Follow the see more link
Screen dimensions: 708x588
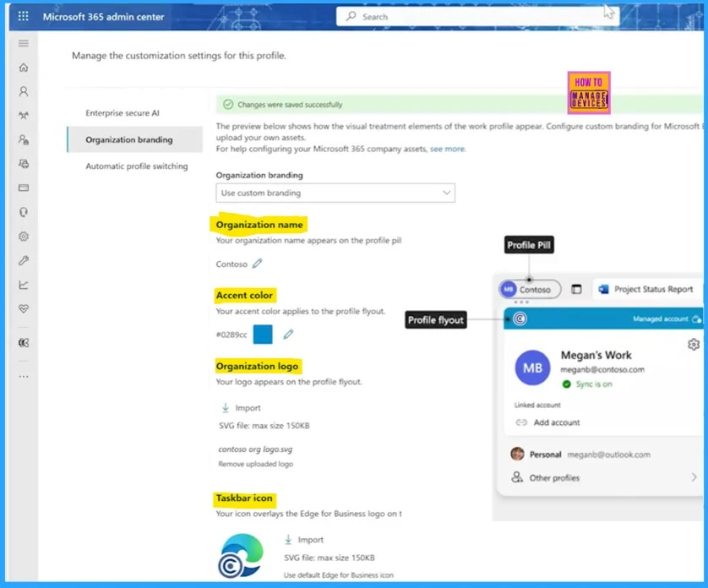tap(448, 149)
